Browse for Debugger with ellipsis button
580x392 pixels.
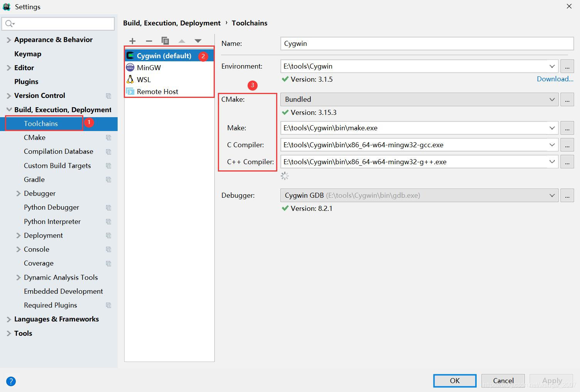pos(567,195)
